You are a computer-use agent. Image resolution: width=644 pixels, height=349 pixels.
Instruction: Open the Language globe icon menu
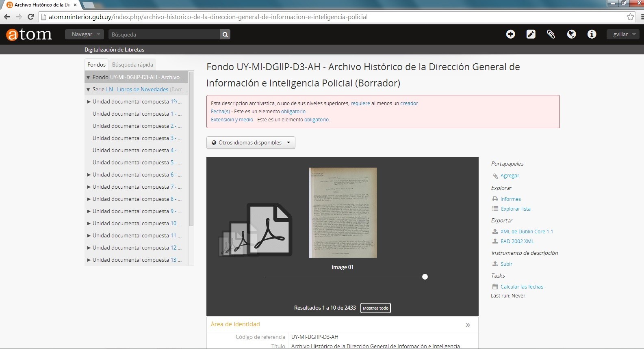coord(571,34)
